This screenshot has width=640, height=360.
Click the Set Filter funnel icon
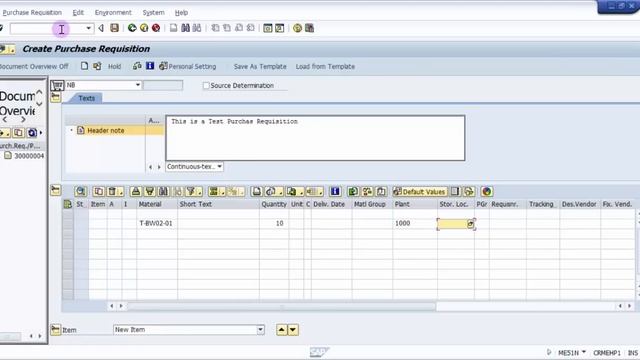[x=191, y=191]
